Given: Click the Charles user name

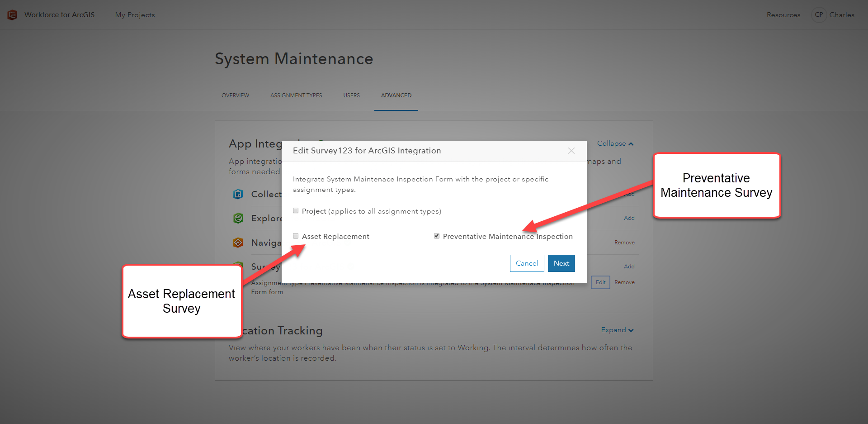Looking at the screenshot, I should click(x=842, y=15).
